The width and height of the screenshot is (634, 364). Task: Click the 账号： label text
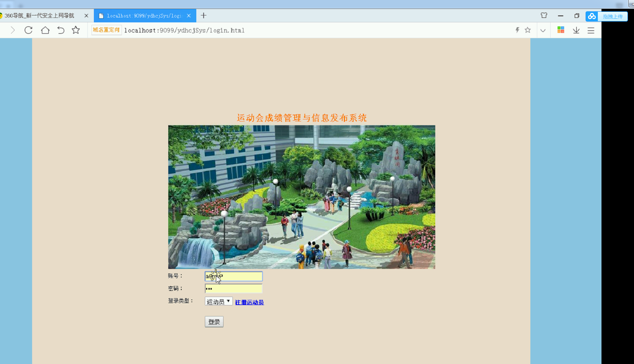click(x=176, y=276)
